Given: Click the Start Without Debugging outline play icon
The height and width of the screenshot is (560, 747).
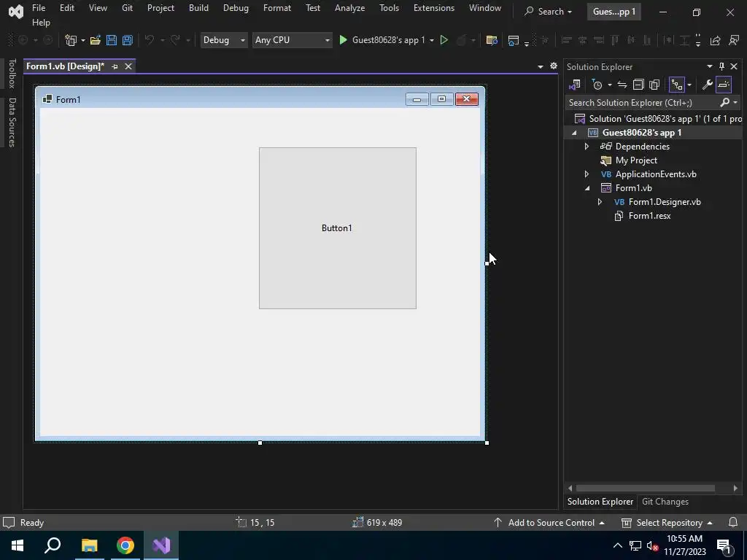Looking at the screenshot, I should pyautogui.click(x=444, y=40).
